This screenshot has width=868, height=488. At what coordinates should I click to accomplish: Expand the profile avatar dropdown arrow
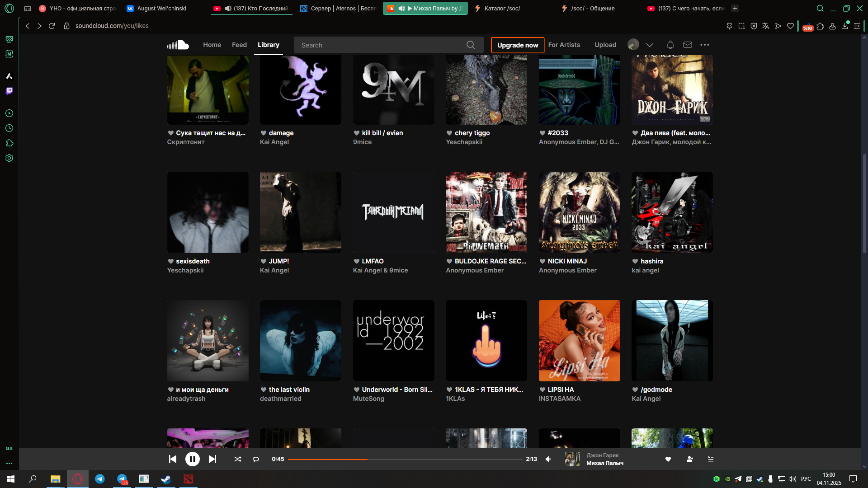(x=650, y=45)
